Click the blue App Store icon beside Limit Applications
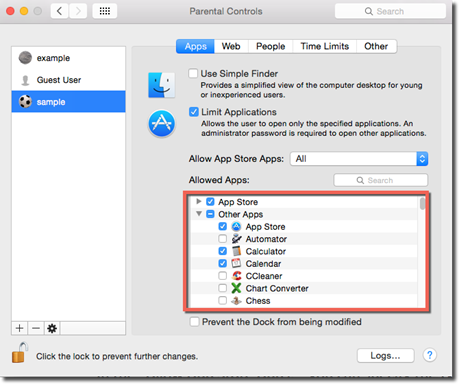The height and width of the screenshot is (384, 459). click(x=162, y=124)
